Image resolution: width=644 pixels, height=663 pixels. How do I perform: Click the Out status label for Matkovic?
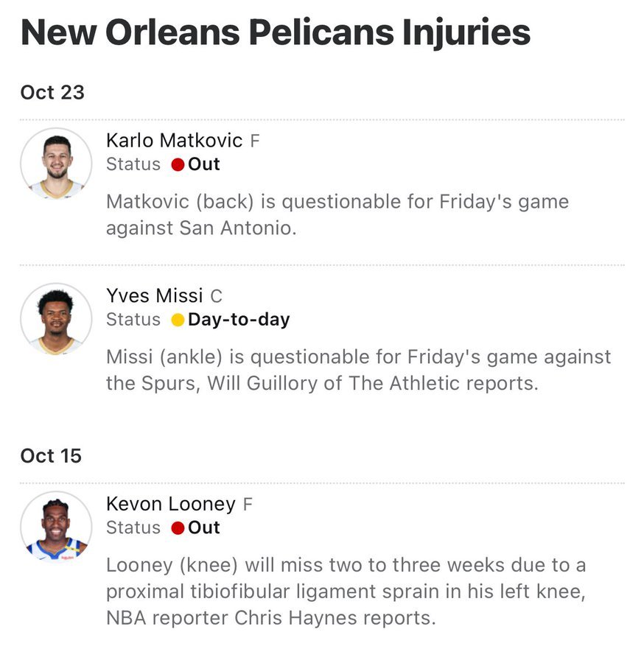pos(204,164)
